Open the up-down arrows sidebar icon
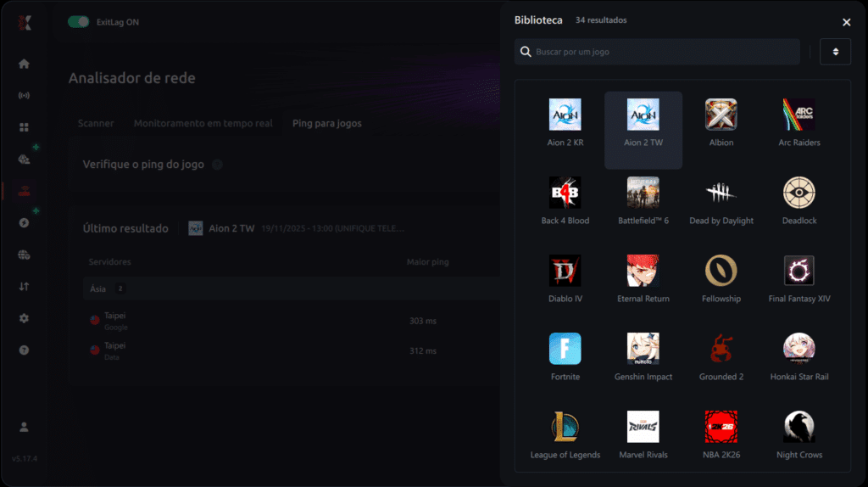 tap(24, 287)
